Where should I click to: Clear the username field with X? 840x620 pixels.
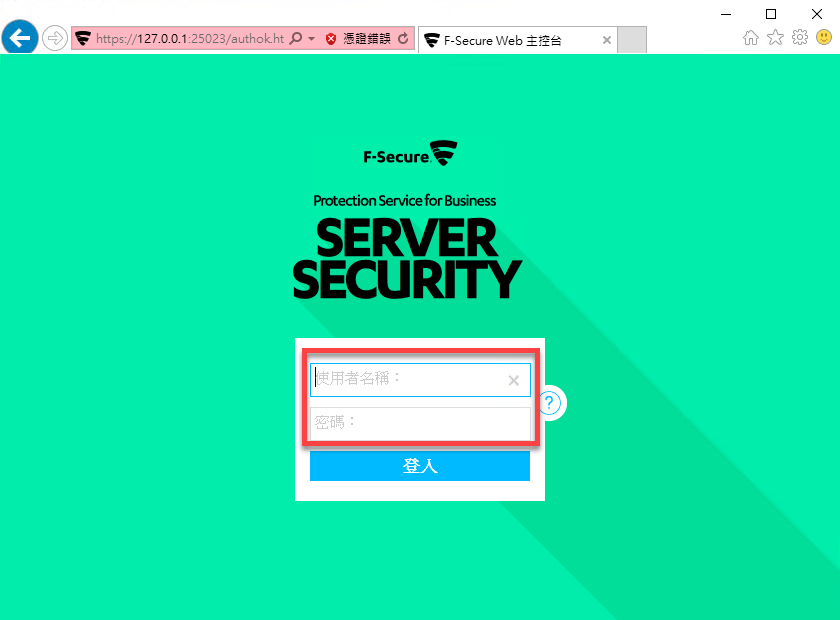click(x=514, y=380)
